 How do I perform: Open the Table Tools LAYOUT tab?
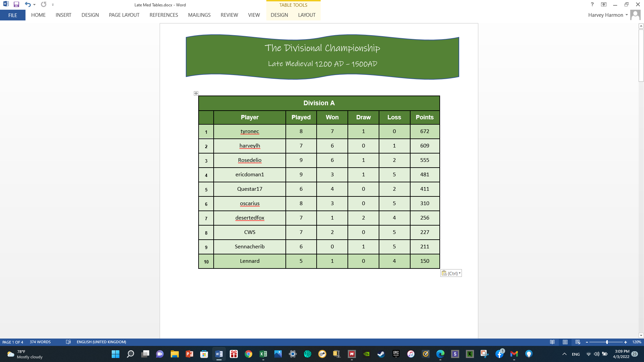307,15
